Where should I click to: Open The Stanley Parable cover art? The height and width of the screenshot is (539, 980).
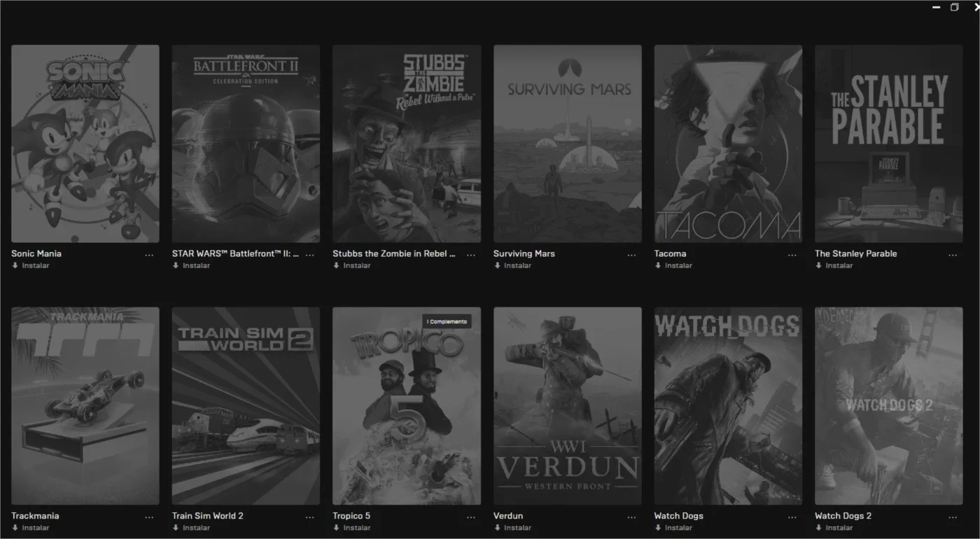click(889, 144)
